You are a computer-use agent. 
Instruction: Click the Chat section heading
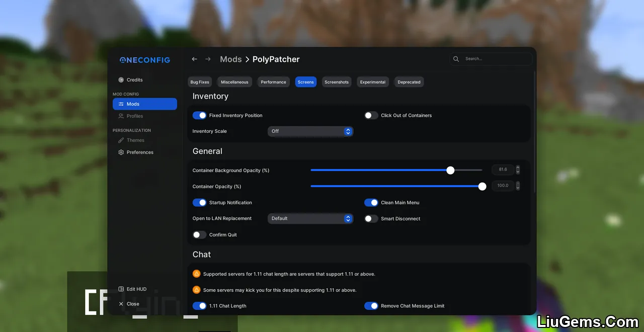point(202,255)
